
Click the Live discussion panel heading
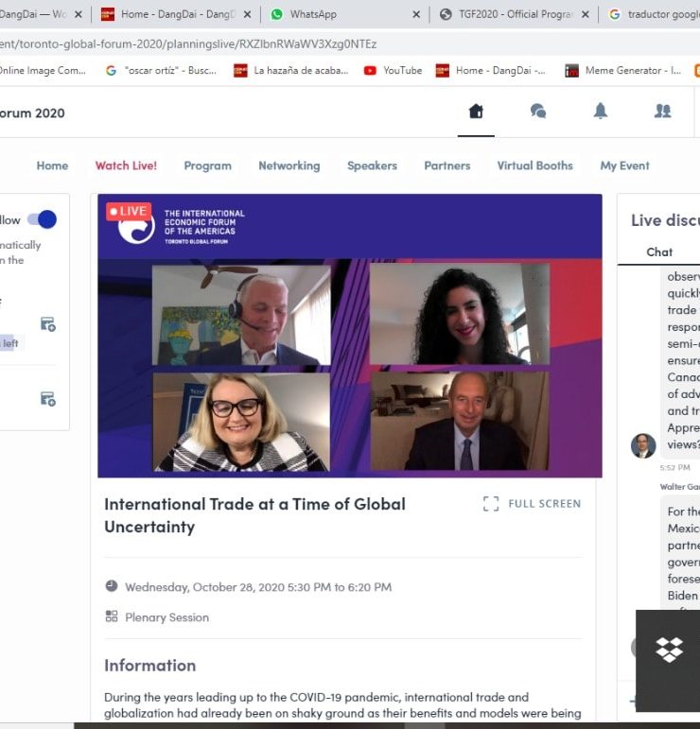[x=665, y=220]
